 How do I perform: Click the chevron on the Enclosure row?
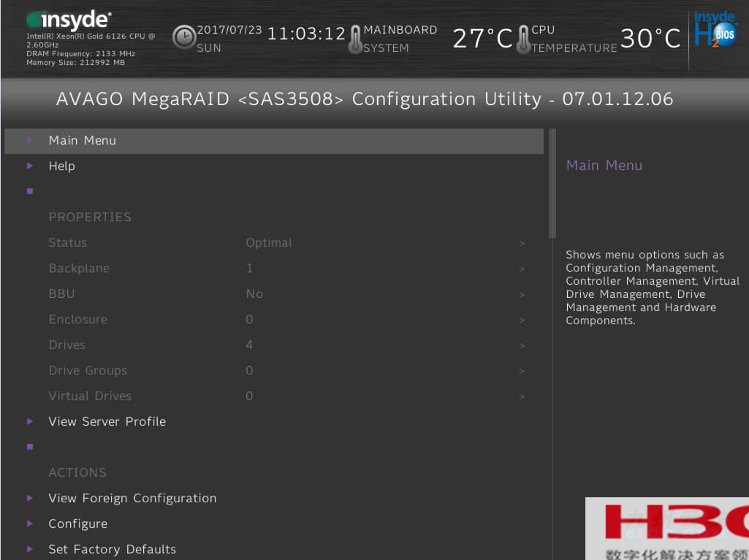point(522,320)
